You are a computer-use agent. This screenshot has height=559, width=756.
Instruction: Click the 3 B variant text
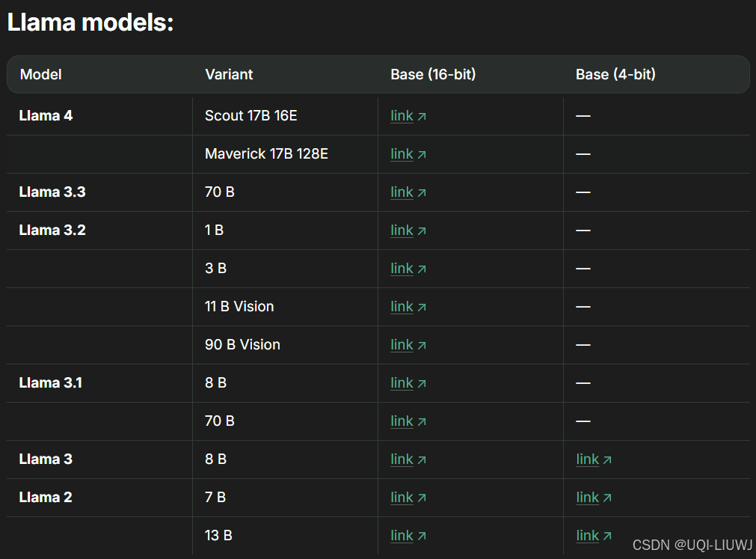215,268
